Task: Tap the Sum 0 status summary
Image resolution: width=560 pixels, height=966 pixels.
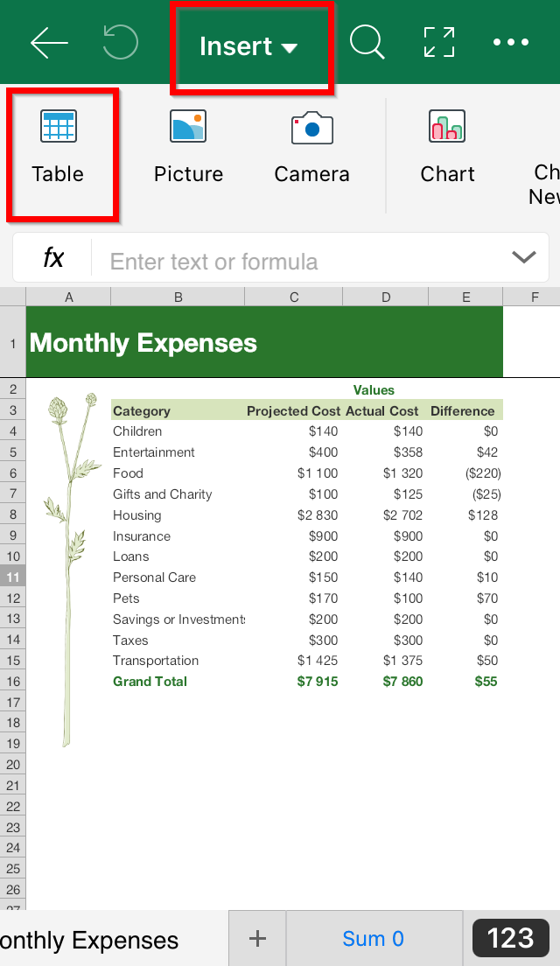Action: pyautogui.click(x=374, y=939)
